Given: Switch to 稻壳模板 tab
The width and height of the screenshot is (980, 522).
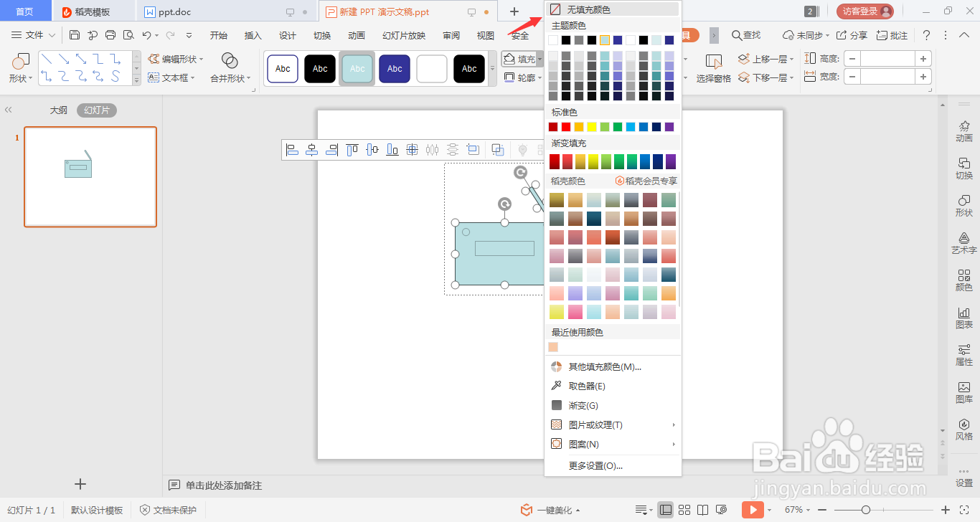Looking at the screenshot, I should pos(92,12).
